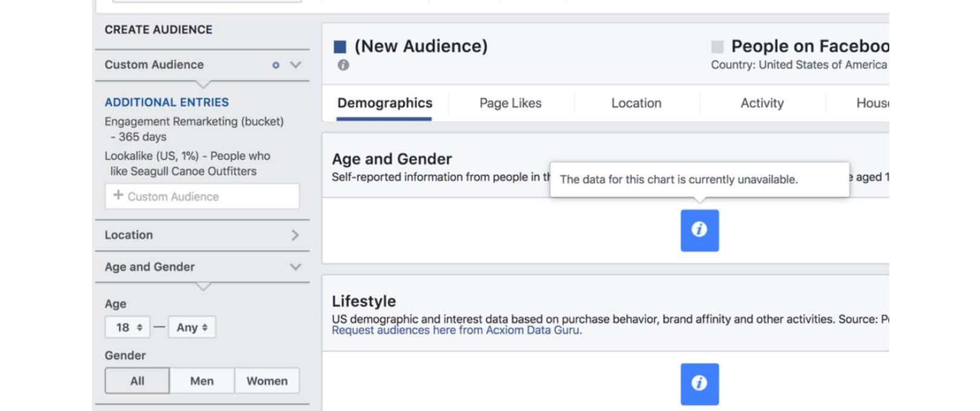
Task: Click the plus icon in Custom Audience field
Action: (x=119, y=195)
